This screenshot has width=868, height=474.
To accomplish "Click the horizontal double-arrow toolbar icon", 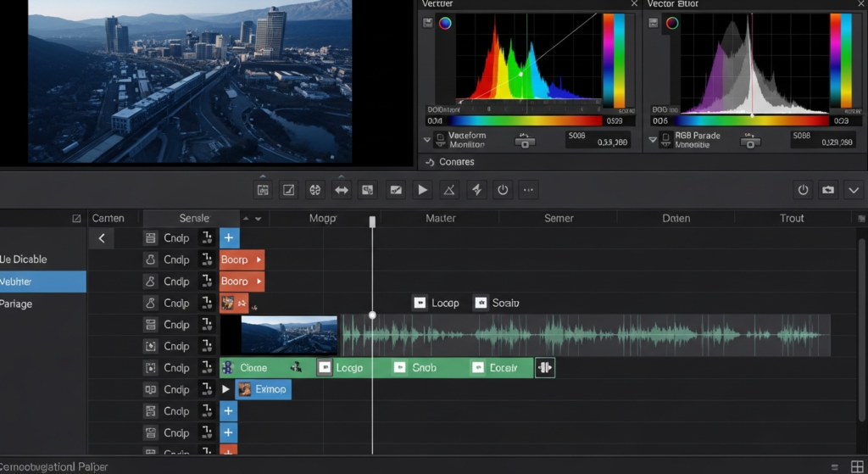I will point(341,190).
